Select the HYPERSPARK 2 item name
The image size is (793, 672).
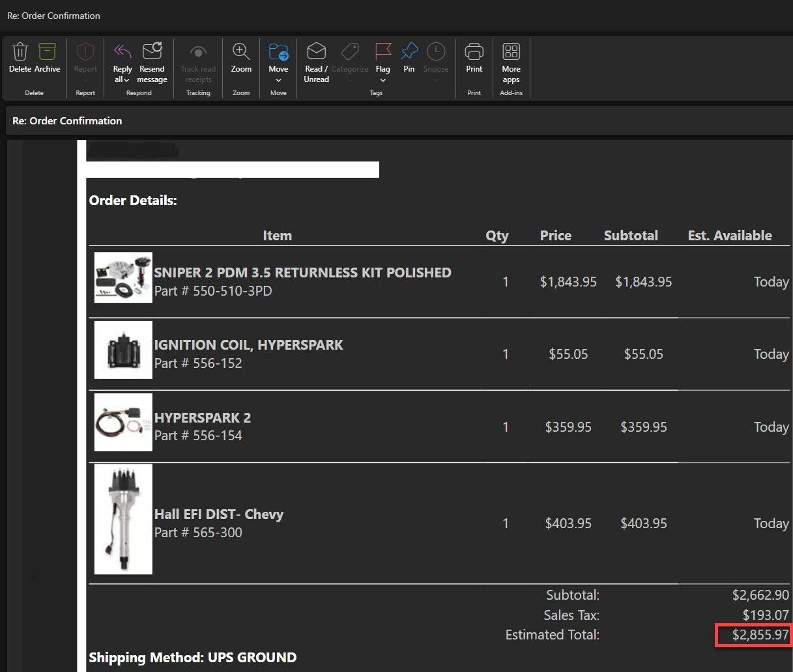(203, 418)
